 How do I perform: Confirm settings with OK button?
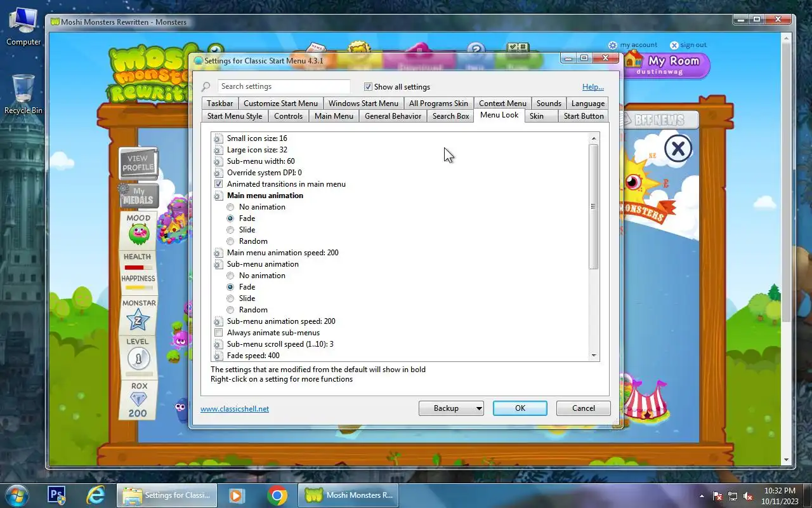pos(520,408)
